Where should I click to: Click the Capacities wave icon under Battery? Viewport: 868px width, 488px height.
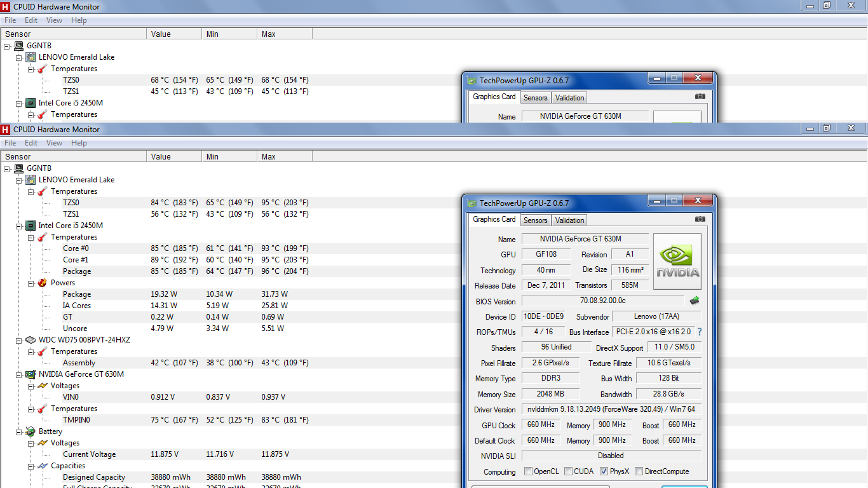click(x=42, y=466)
